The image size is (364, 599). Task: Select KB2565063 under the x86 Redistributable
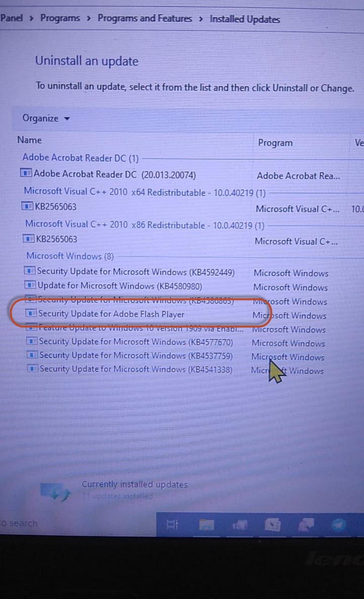point(57,239)
